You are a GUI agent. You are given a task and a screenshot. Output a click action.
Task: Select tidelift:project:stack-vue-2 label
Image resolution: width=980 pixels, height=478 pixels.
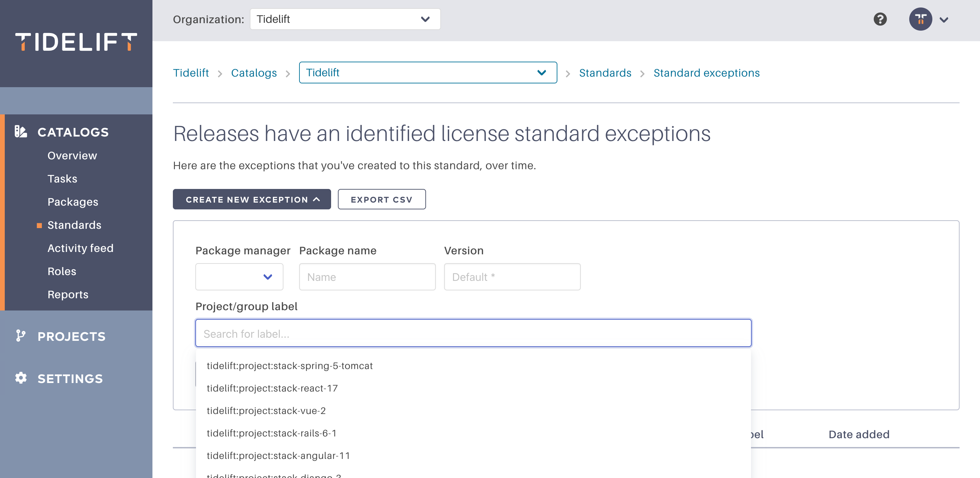pyautogui.click(x=473, y=411)
